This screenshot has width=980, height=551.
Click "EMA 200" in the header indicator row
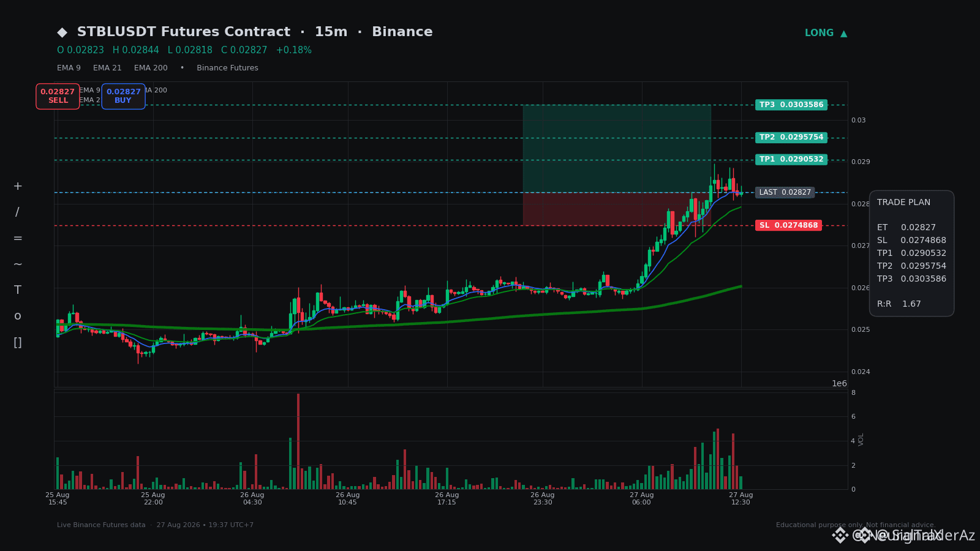click(x=151, y=68)
